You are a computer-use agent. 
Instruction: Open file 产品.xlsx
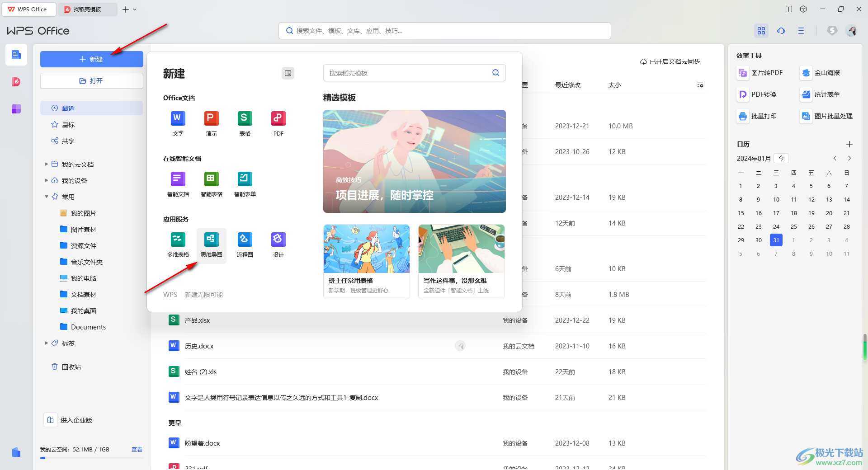pyautogui.click(x=197, y=320)
